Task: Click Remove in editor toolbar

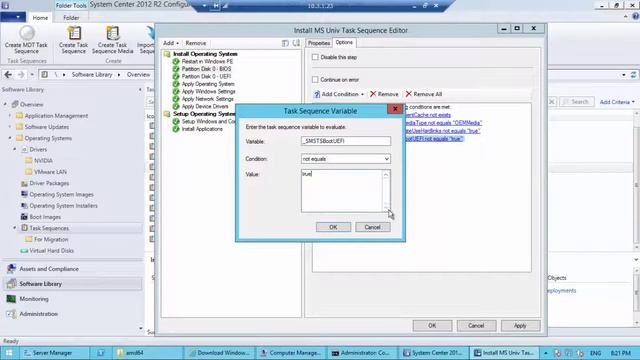Action: tap(196, 43)
